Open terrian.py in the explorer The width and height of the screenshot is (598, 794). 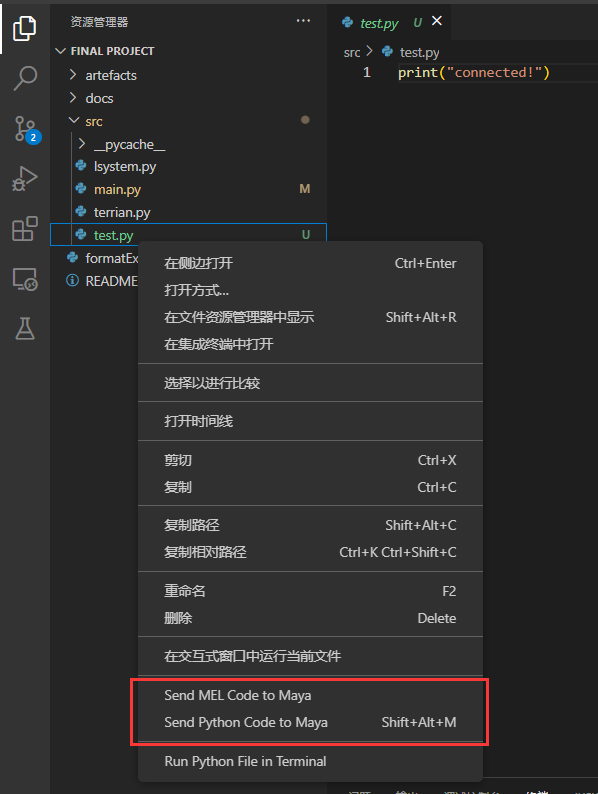(x=188, y=212)
